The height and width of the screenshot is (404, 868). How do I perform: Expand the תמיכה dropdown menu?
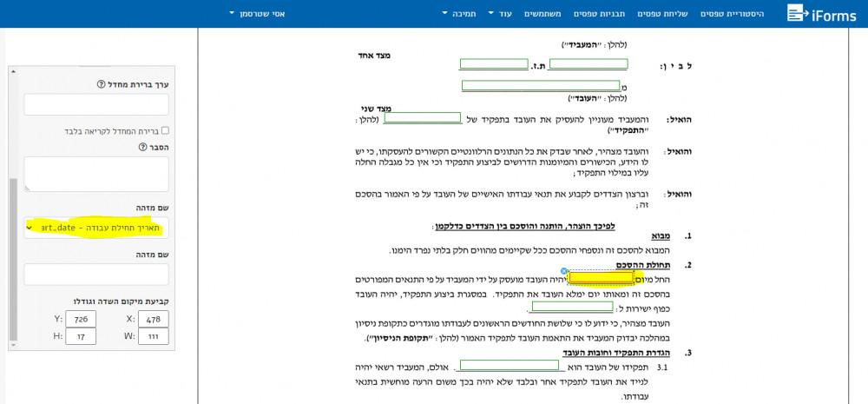(459, 13)
